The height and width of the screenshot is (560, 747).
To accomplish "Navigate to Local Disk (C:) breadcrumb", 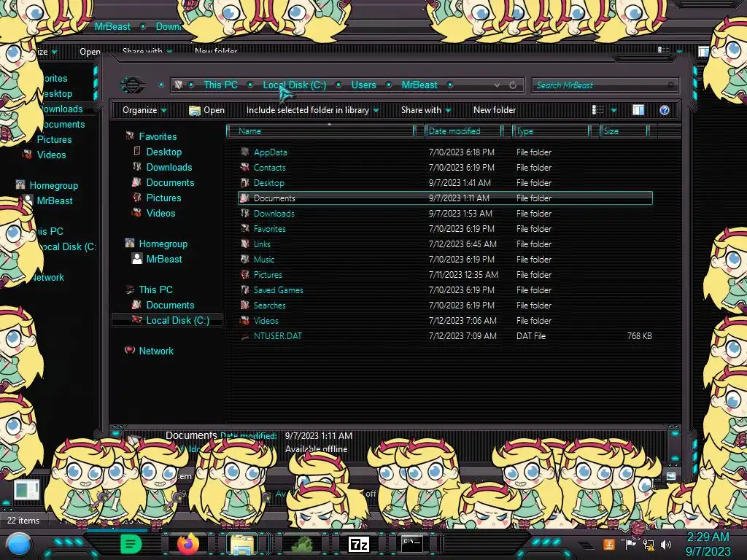I will [x=295, y=85].
